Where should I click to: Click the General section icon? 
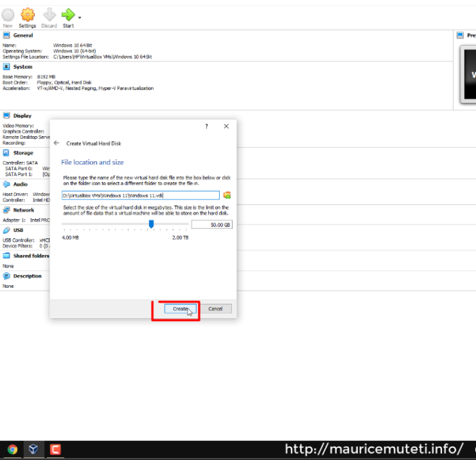pyautogui.click(x=6, y=35)
